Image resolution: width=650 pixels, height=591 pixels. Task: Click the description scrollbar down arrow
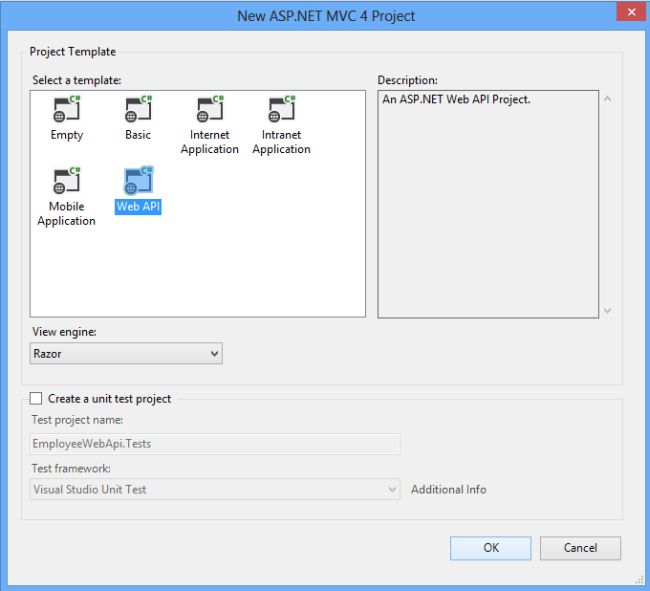(x=607, y=310)
